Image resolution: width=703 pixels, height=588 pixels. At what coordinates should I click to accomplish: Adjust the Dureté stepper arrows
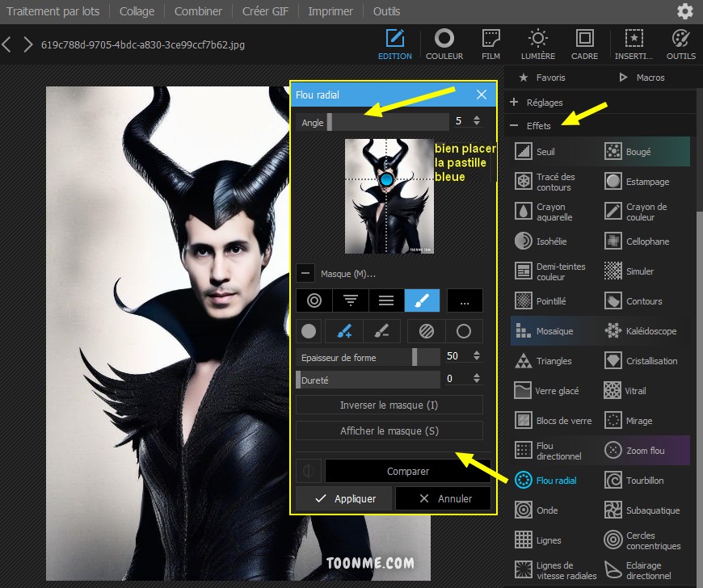(477, 378)
